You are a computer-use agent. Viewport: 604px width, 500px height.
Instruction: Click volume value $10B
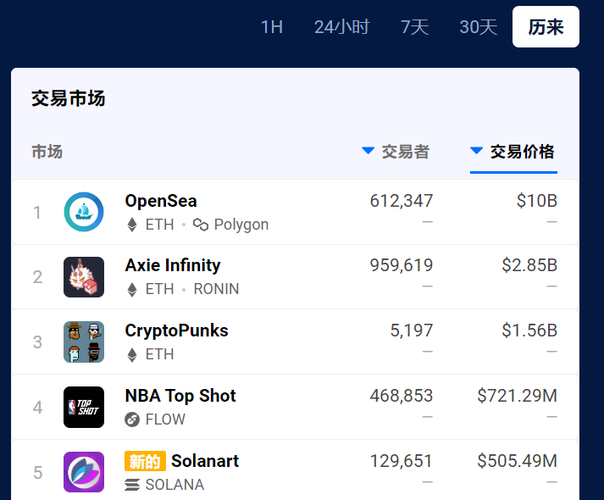coord(537,201)
